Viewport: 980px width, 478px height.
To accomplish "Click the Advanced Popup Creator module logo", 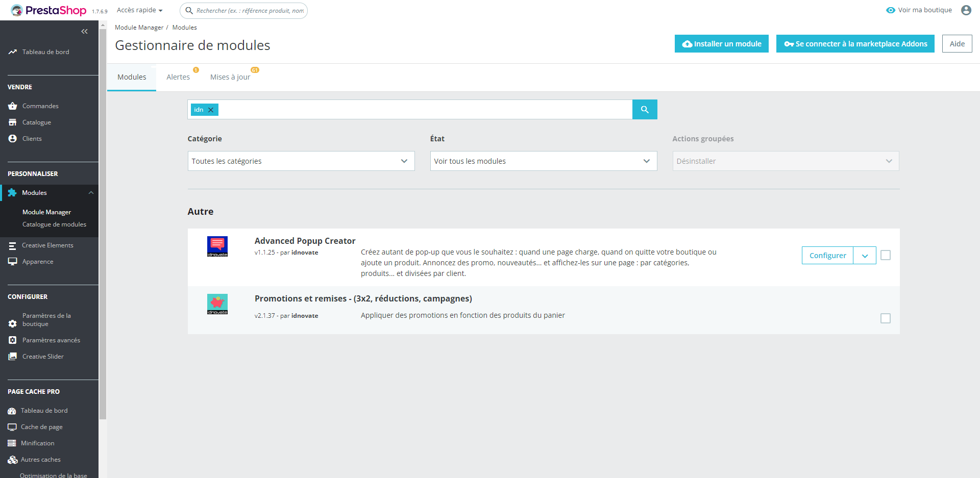I will point(217,246).
